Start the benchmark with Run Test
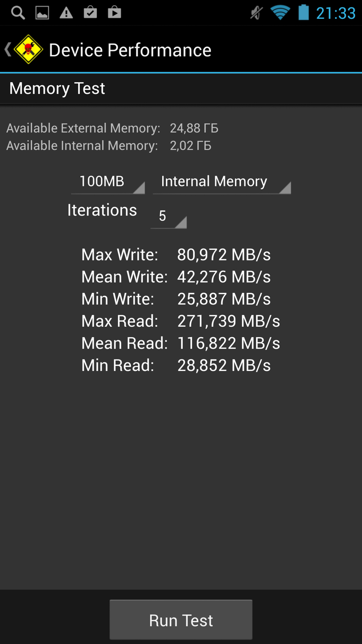The width and height of the screenshot is (362, 644). (x=181, y=620)
